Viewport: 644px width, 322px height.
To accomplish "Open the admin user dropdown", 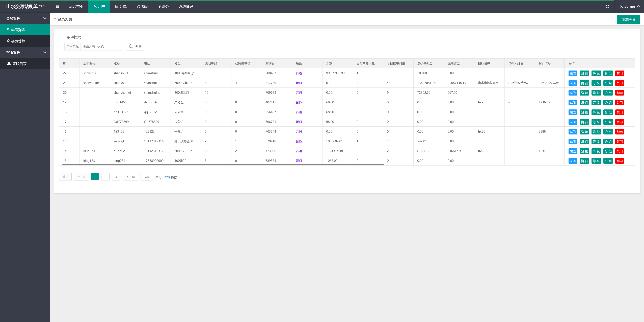I will click(x=630, y=7).
